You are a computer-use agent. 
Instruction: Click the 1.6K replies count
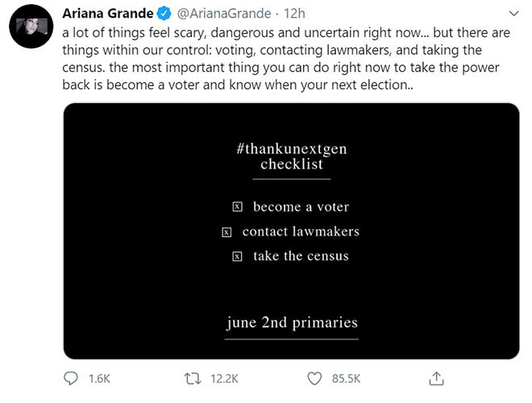click(x=98, y=379)
